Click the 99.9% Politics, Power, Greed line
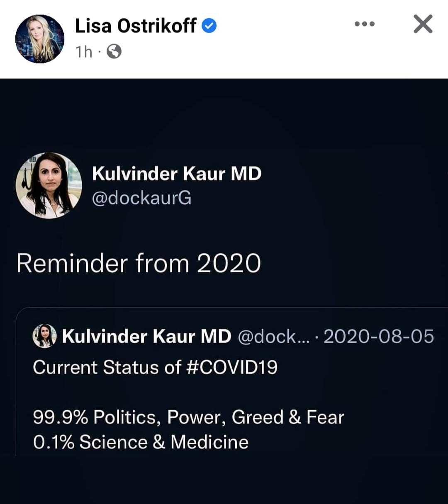 click(188, 417)
